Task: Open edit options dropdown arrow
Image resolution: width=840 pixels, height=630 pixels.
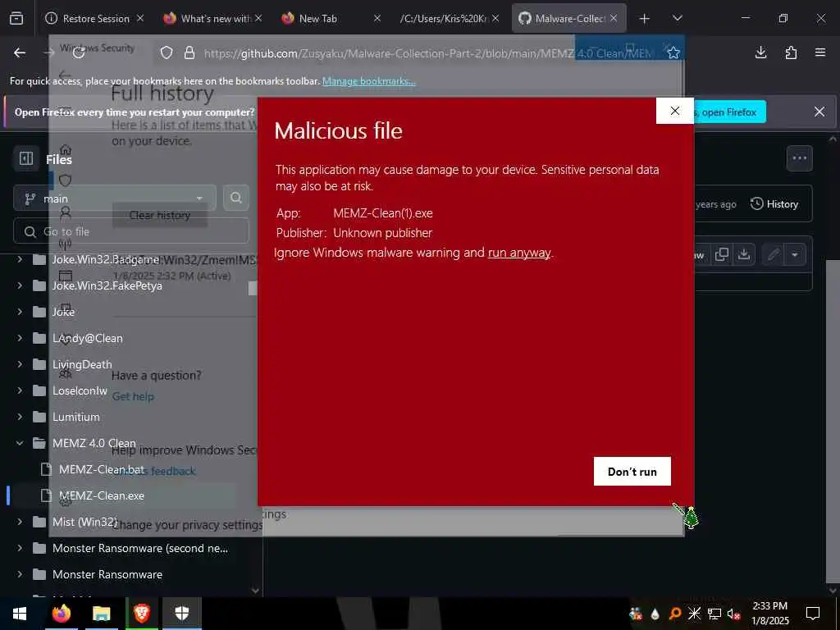Action: click(x=795, y=254)
